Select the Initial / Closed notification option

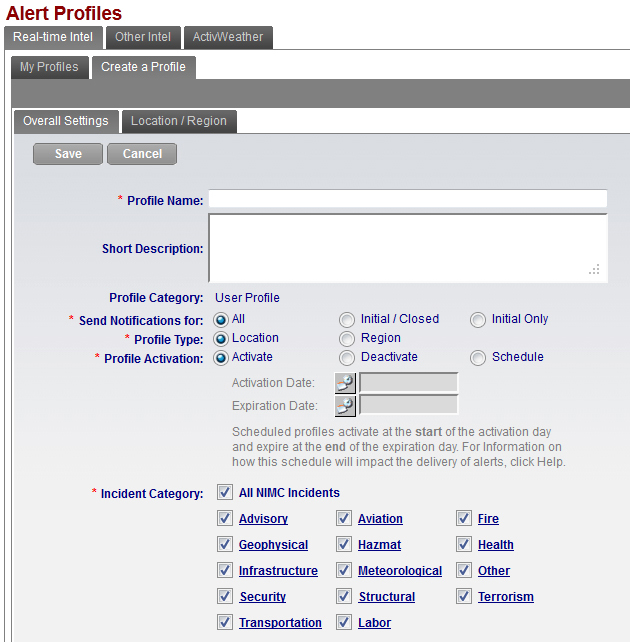pyautogui.click(x=346, y=320)
